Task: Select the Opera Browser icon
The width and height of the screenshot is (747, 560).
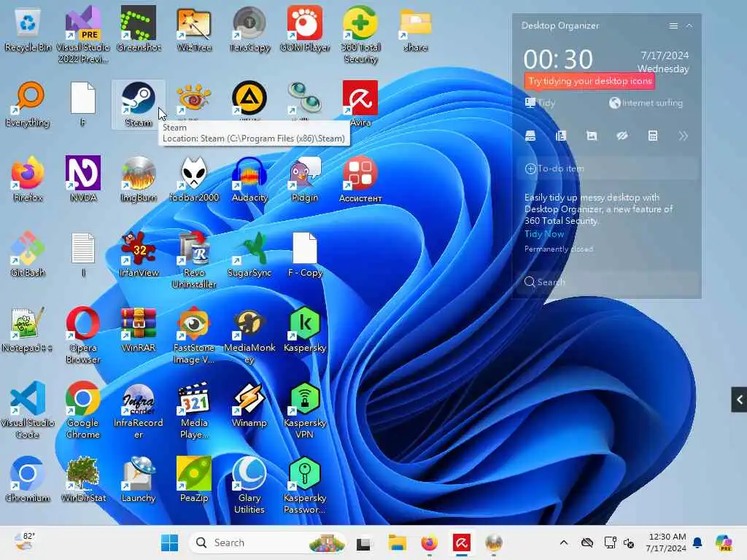Action: point(83,335)
